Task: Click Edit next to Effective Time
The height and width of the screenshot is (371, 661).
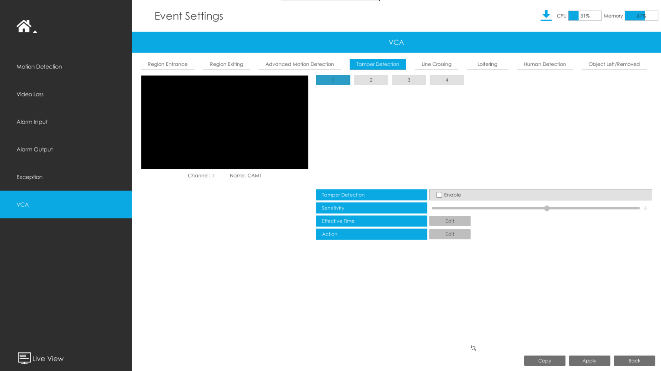Action: pos(450,221)
